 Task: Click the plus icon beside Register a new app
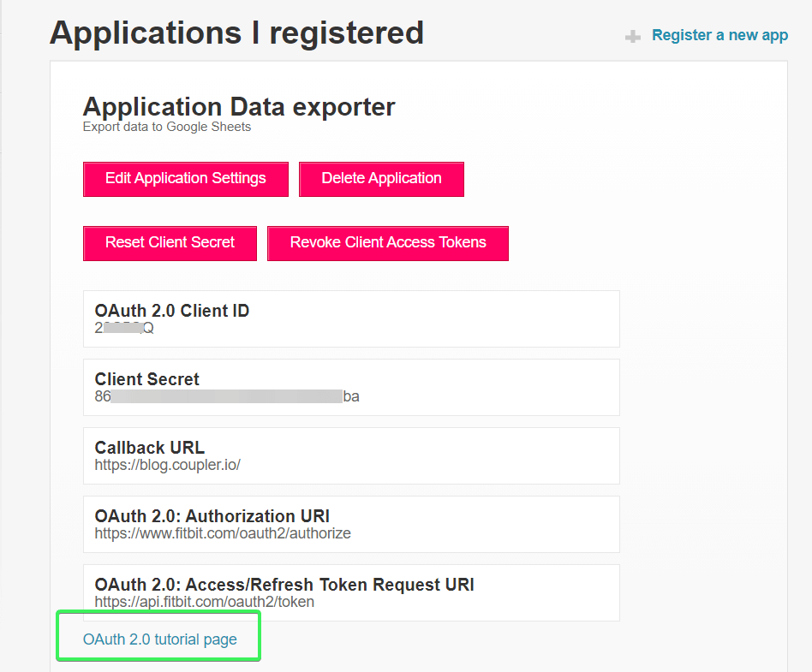click(x=632, y=37)
